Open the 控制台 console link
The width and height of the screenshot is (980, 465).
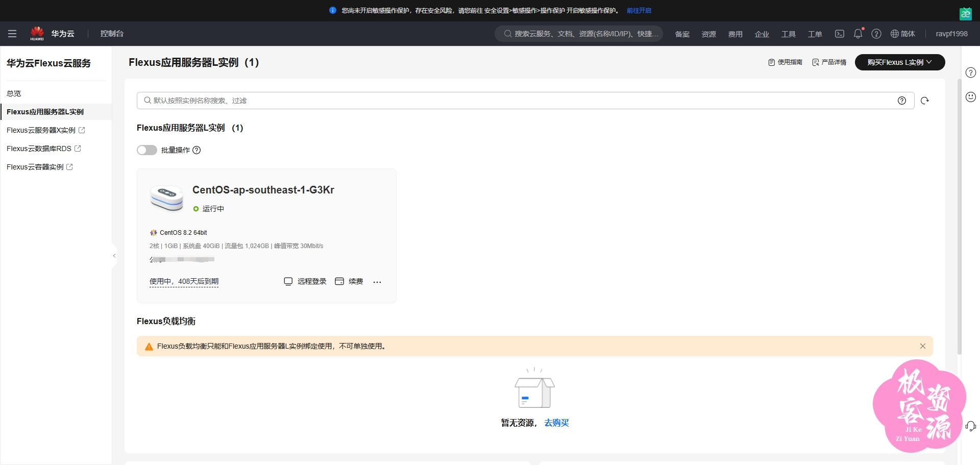click(x=112, y=34)
